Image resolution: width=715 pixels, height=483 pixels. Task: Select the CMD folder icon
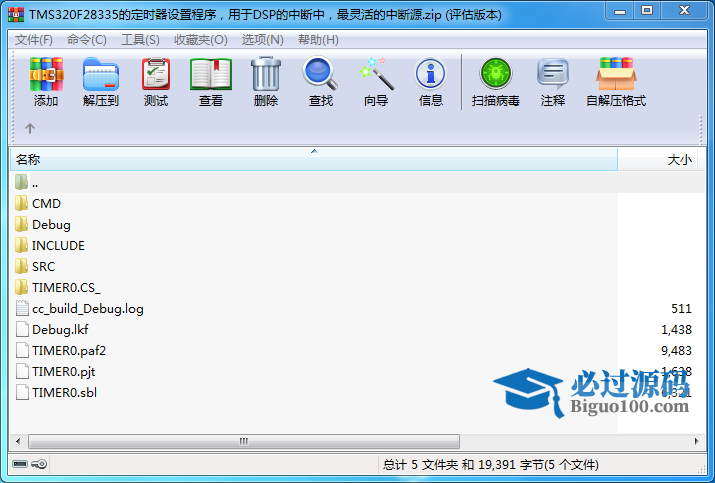(21, 203)
